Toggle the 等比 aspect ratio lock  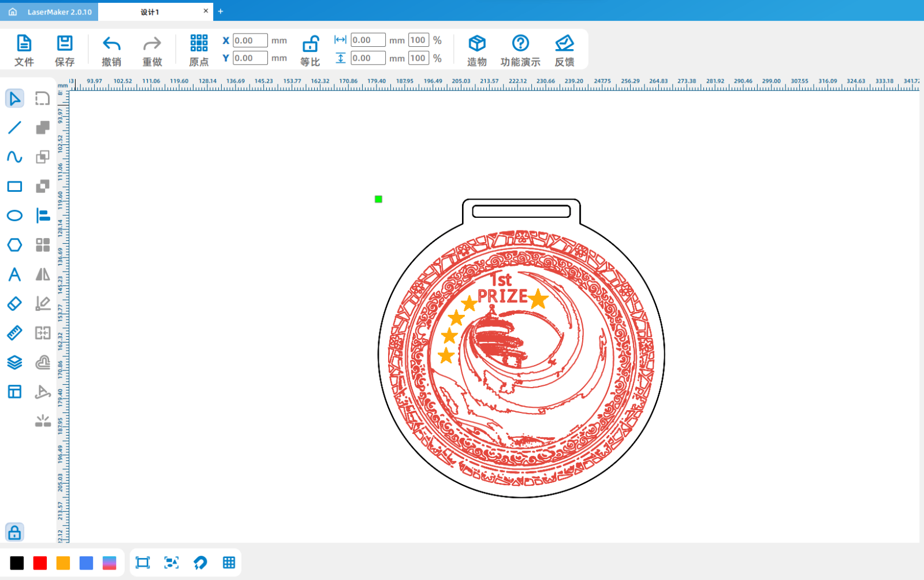pos(310,50)
